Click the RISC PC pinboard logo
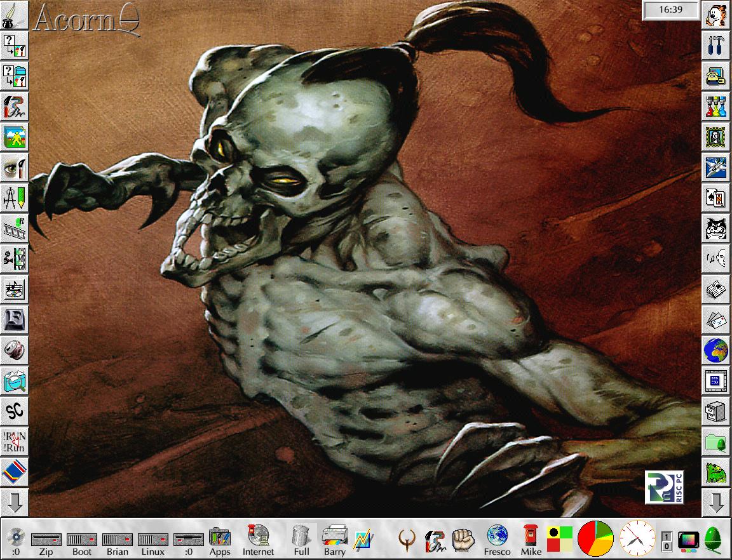The image size is (732, 560). pos(664,487)
